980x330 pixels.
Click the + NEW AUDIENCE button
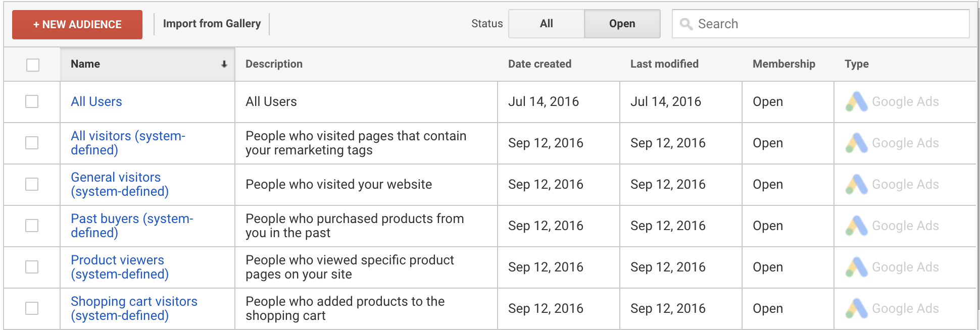coord(77,24)
